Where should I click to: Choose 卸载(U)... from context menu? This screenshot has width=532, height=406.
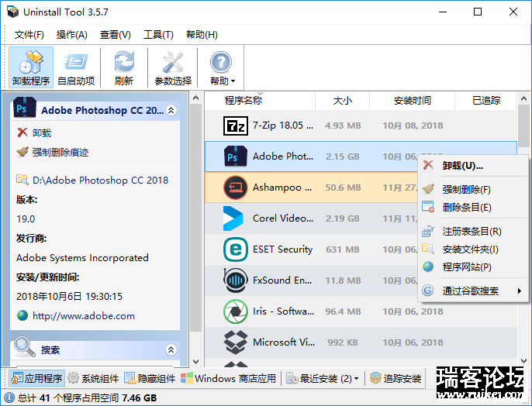pyautogui.click(x=473, y=166)
